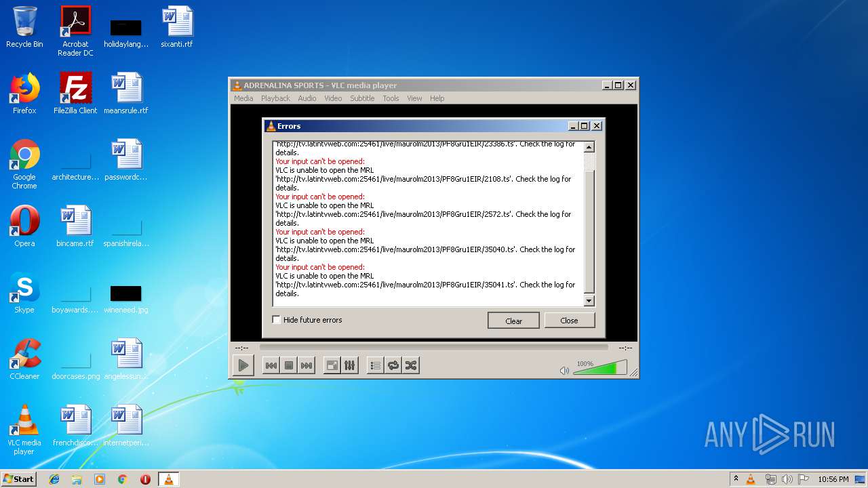Open the View menu
Viewport: 868px width, 488px height.
(414, 98)
